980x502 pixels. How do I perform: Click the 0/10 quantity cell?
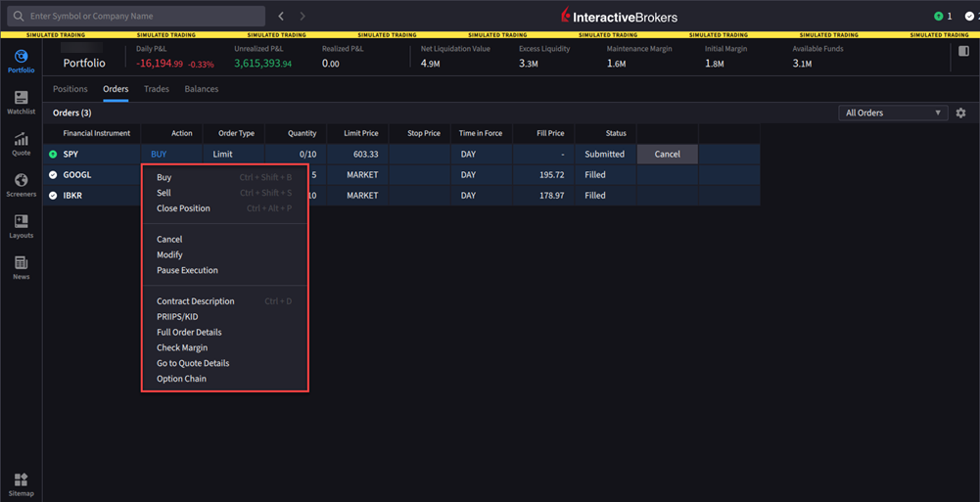pos(296,155)
